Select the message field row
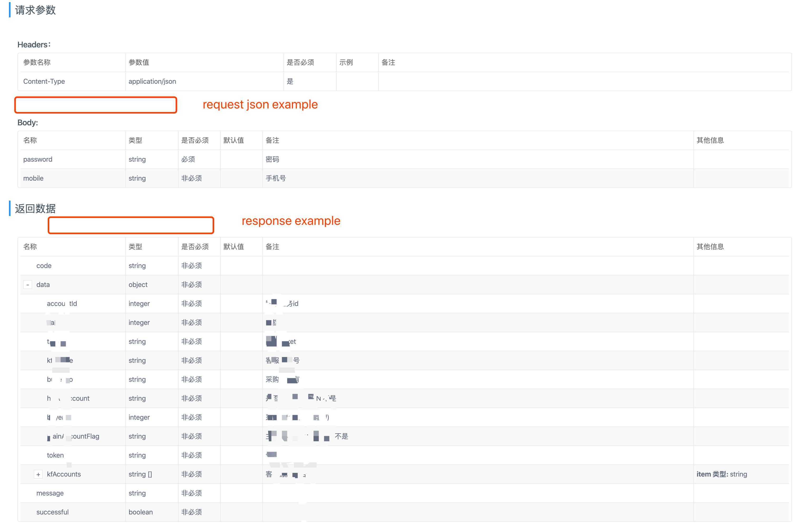812x525 pixels. (x=50, y=493)
